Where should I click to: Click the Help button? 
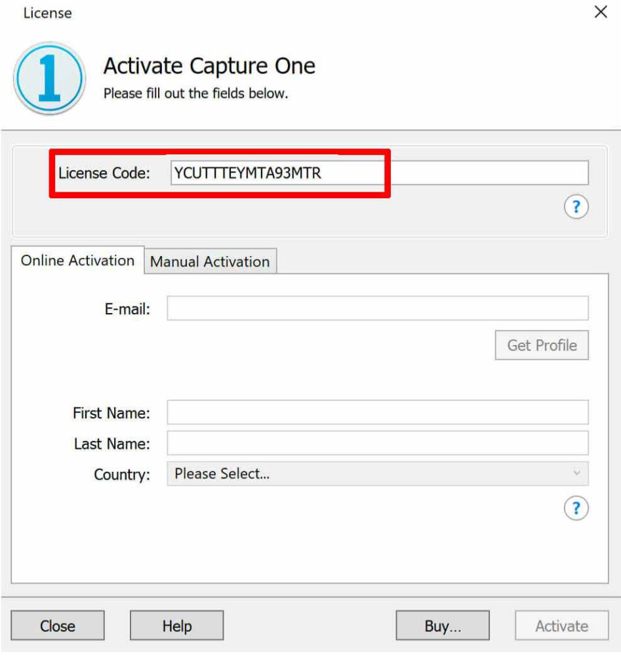point(177,625)
